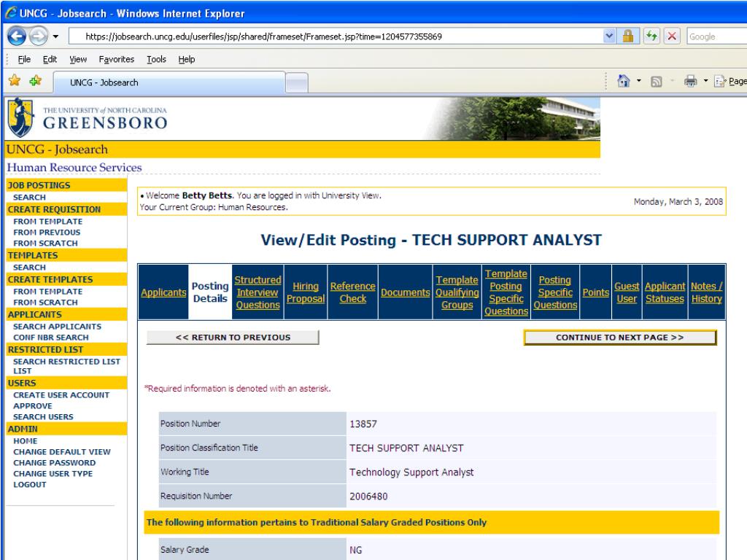Click CONF NBR SEARCH in the sidebar
Image resolution: width=747 pixels, height=560 pixels.
point(51,338)
